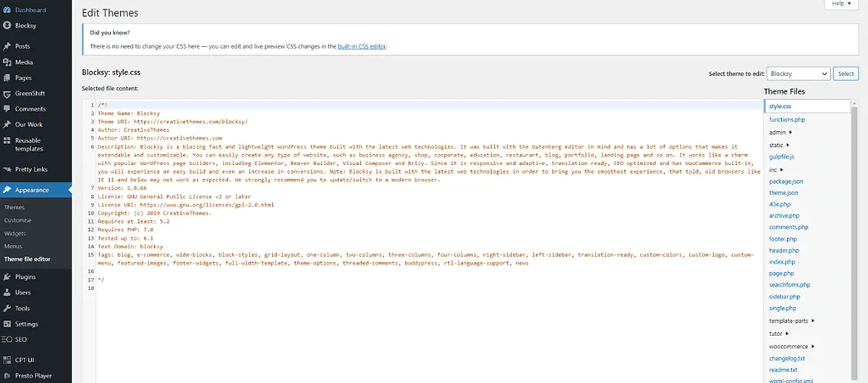868x383 pixels.
Task: Open searchform.php file
Action: (x=789, y=285)
